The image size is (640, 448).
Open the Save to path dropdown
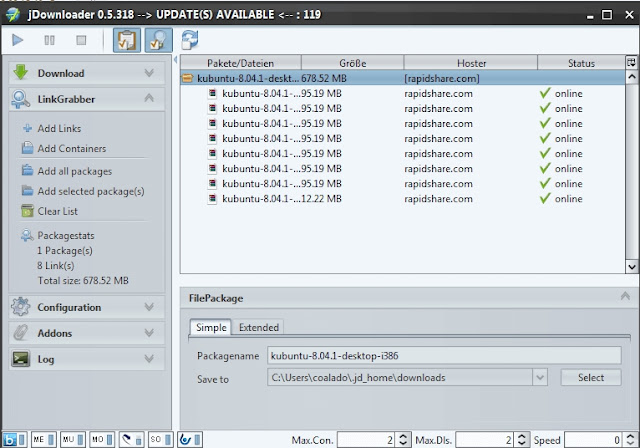coord(540,377)
